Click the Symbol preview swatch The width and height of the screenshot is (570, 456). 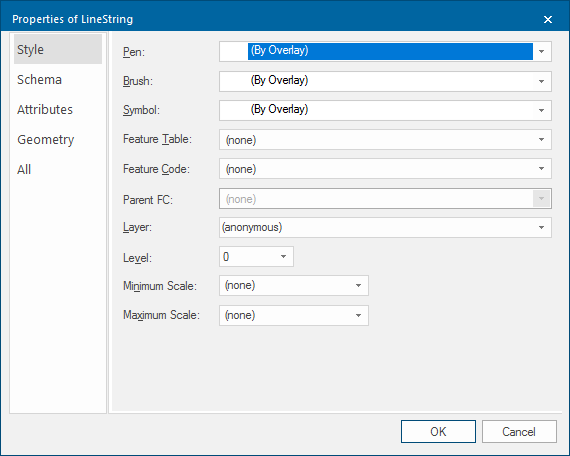tap(234, 110)
